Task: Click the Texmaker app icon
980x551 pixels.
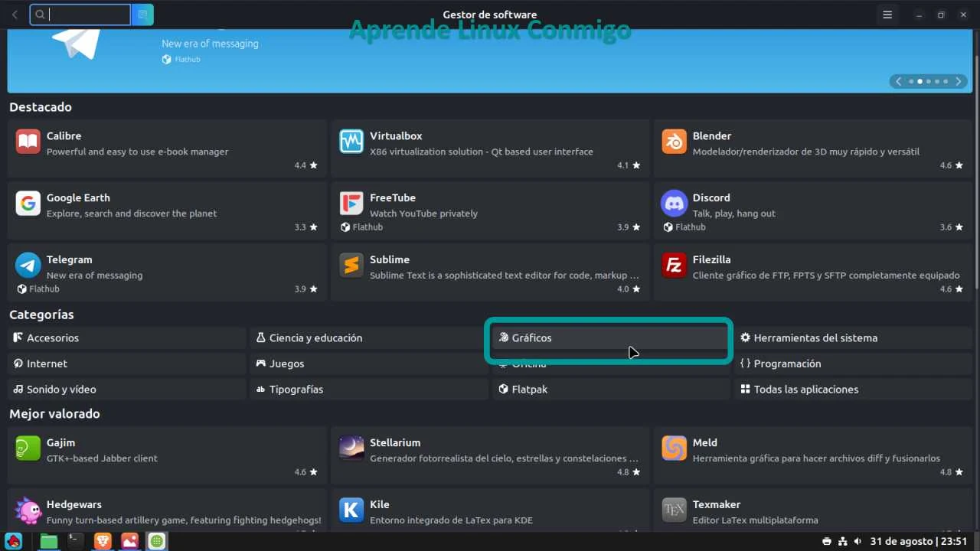Action: pyautogui.click(x=675, y=510)
